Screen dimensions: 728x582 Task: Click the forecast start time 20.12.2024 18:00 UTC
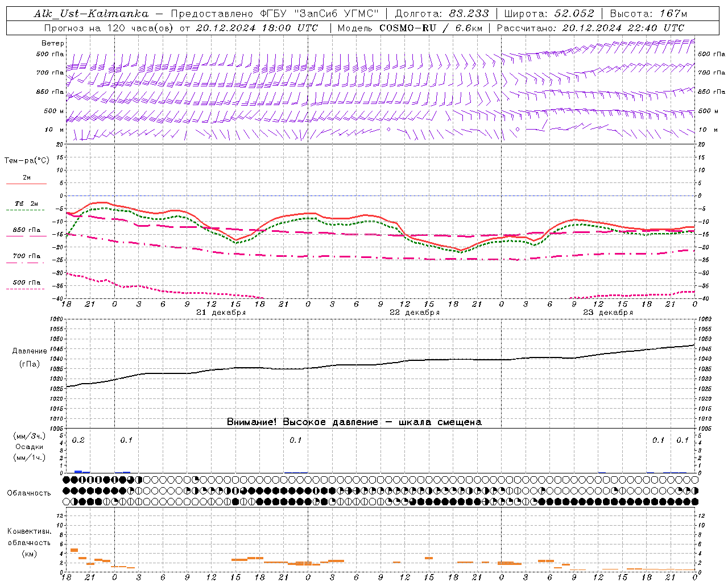point(257,28)
